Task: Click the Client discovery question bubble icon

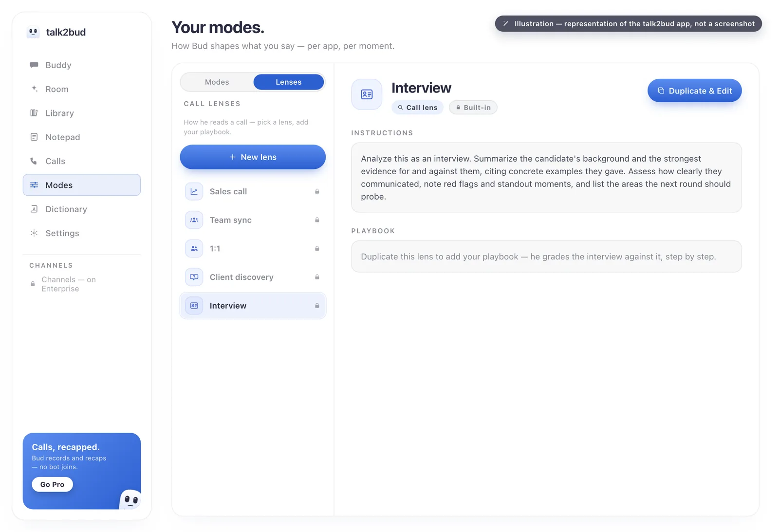Action: [x=194, y=277]
